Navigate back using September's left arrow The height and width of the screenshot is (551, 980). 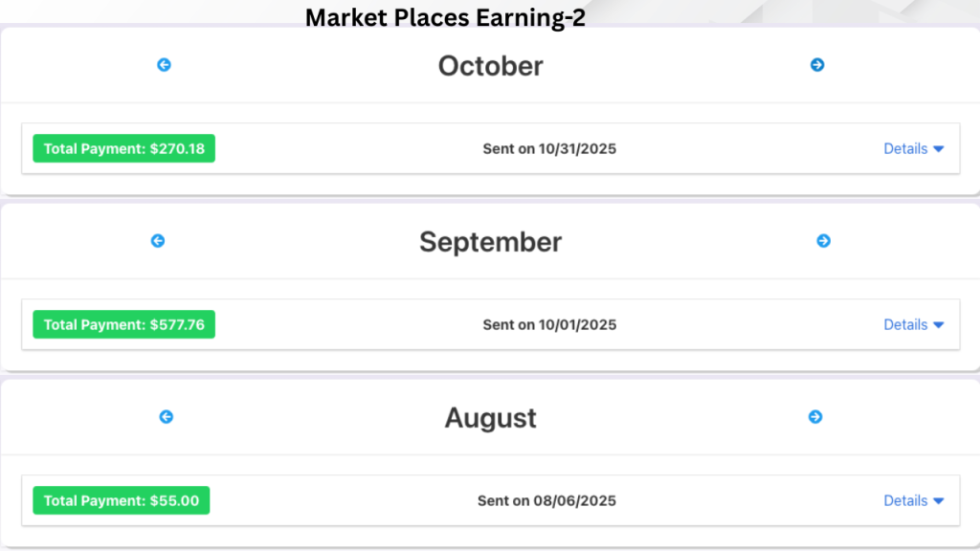pyautogui.click(x=158, y=241)
